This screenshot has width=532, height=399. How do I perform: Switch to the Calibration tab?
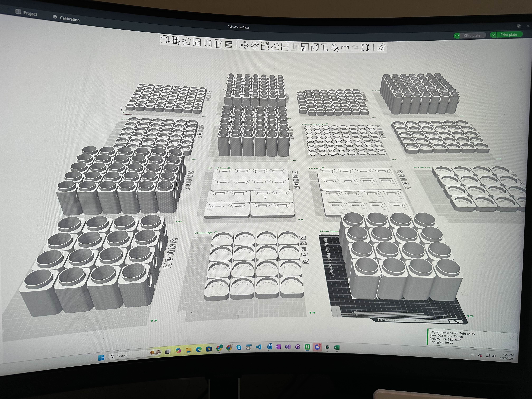(66, 18)
